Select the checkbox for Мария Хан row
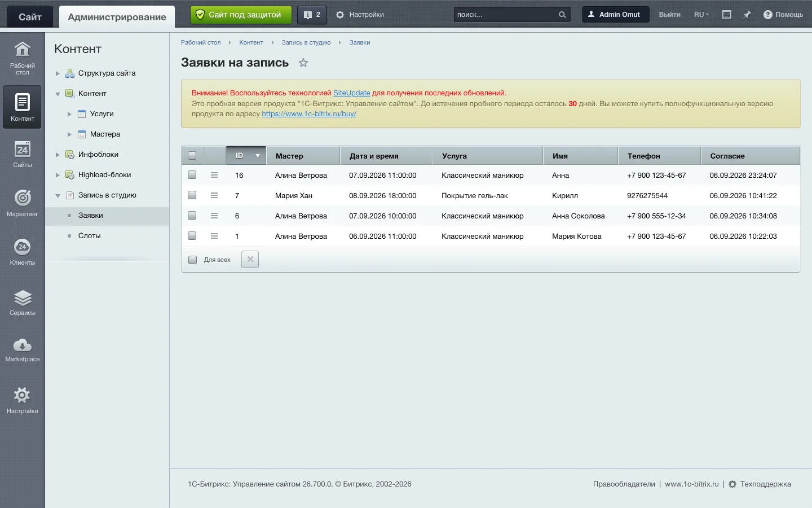The height and width of the screenshot is (508, 812). [192, 195]
